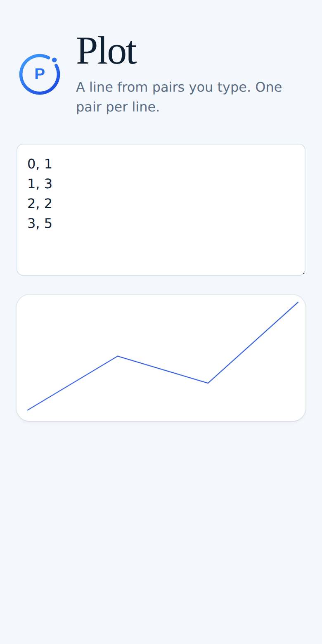This screenshot has width=322, height=644.
Task: Click the small dot on the logo ring
Action: (54, 60)
